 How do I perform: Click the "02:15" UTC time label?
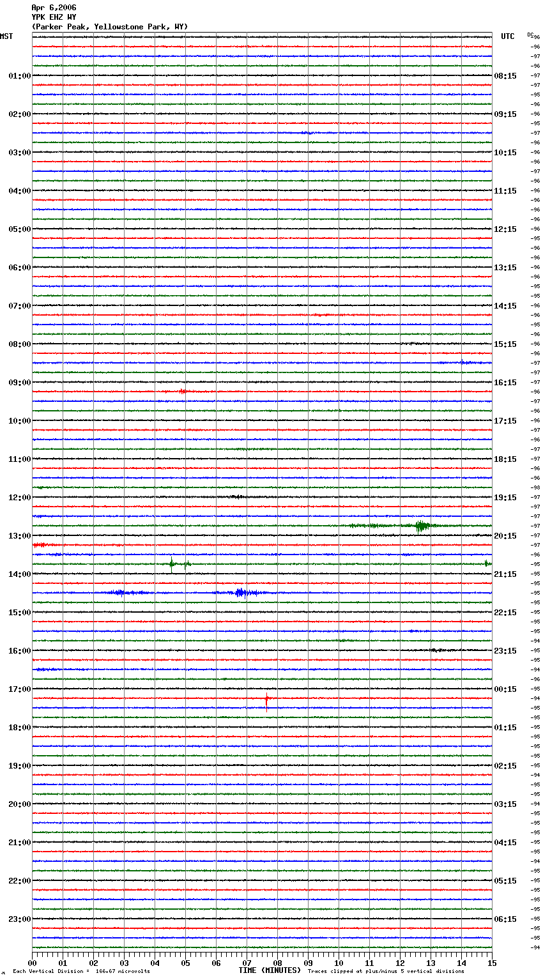[505, 766]
